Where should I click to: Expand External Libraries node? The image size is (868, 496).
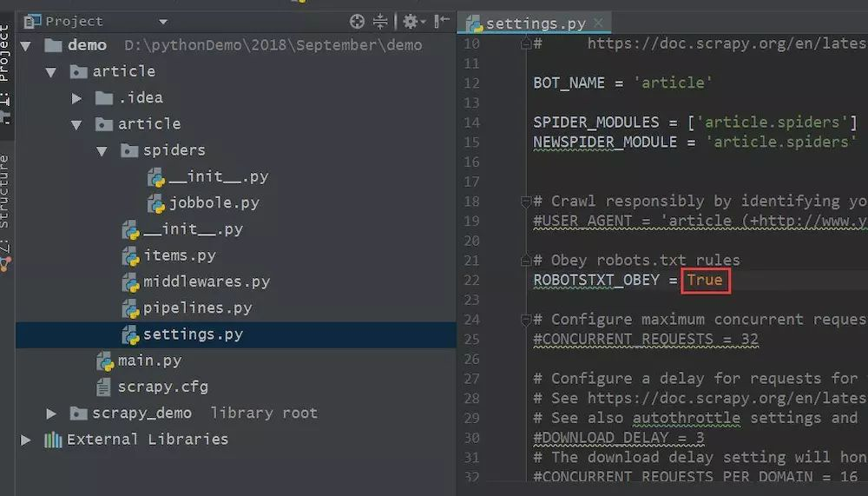click(25, 440)
